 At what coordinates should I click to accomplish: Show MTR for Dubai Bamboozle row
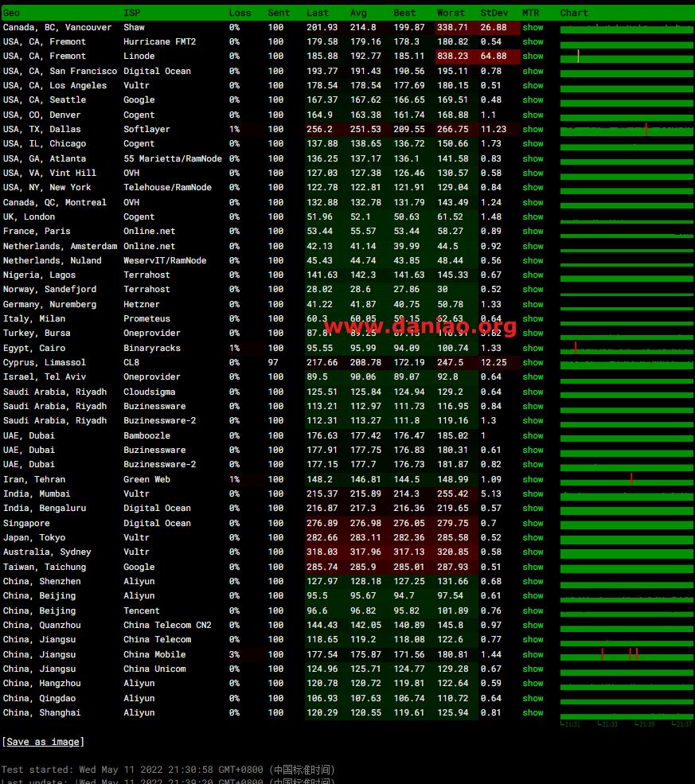[533, 435]
